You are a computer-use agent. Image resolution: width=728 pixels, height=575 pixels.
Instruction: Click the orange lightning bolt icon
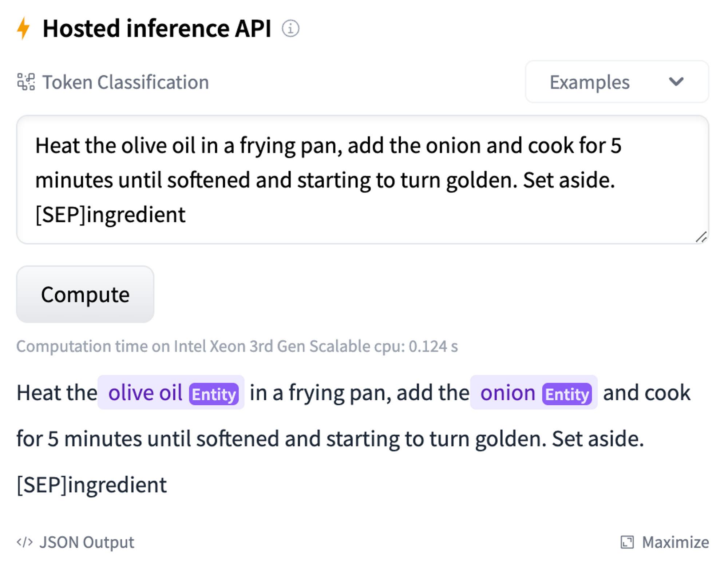23,28
